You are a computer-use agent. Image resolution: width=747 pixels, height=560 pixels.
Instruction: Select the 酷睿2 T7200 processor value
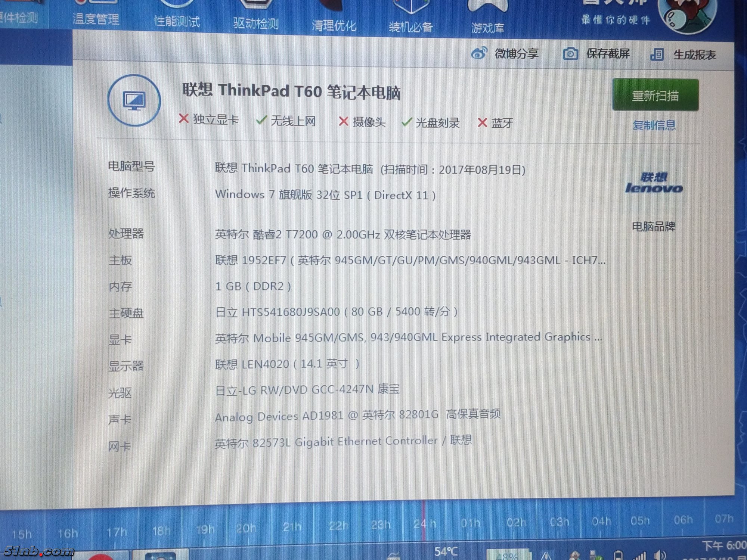point(343,234)
